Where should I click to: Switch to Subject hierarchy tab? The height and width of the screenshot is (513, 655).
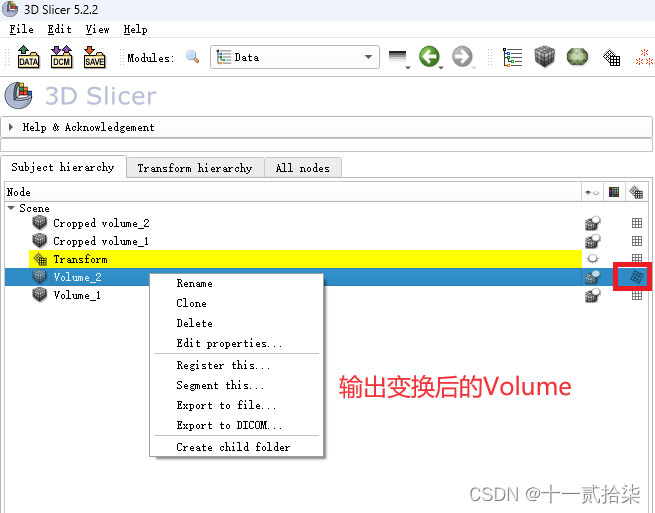point(63,168)
